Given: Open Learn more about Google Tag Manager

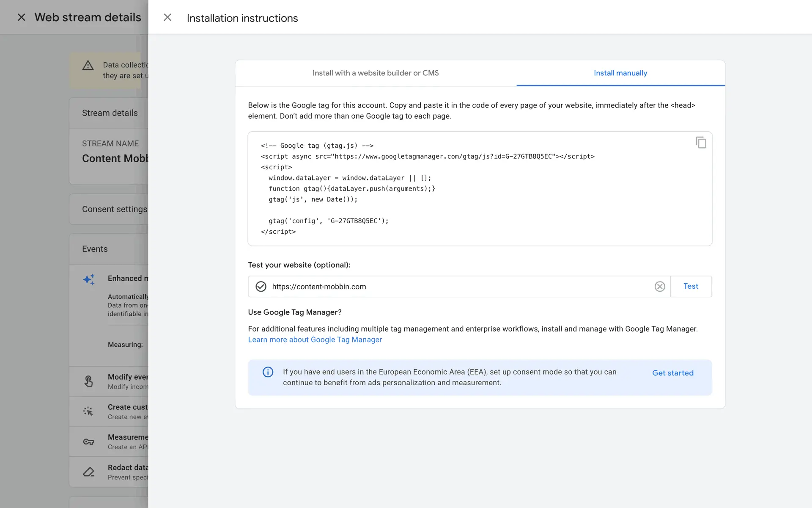Looking at the screenshot, I should (315, 340).
